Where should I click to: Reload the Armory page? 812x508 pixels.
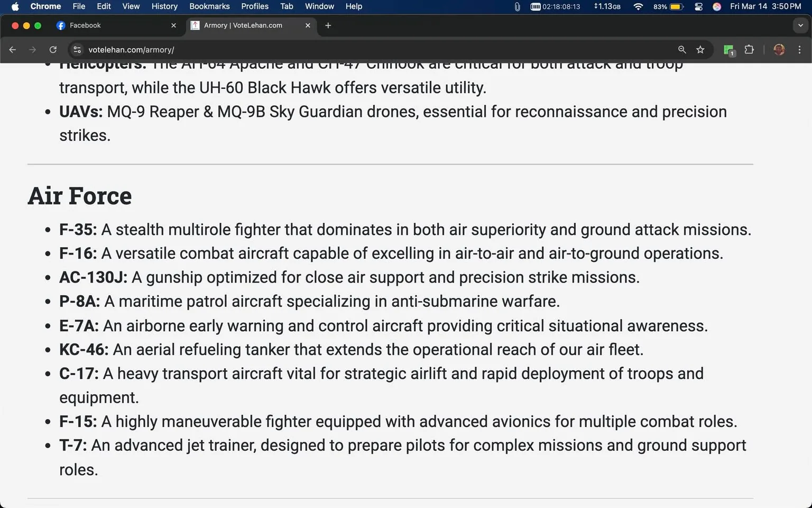coord(53,49)
